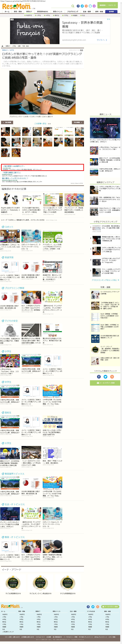Click the Twitter icon under リセマムの情報をチェック
This screenshot has width=122, height=644.
(x=105, y=377)
